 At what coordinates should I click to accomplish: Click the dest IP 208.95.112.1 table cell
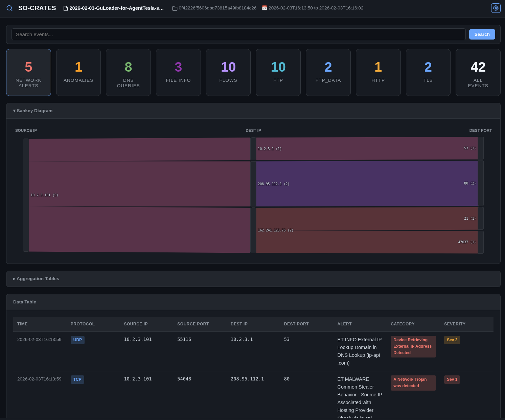(x=247, y=379)
